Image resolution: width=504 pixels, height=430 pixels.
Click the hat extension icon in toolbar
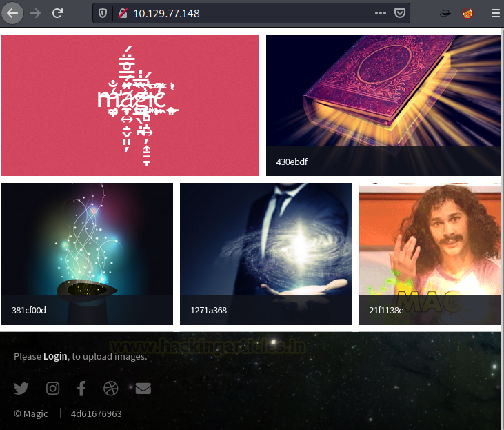[x=445, y=14]
